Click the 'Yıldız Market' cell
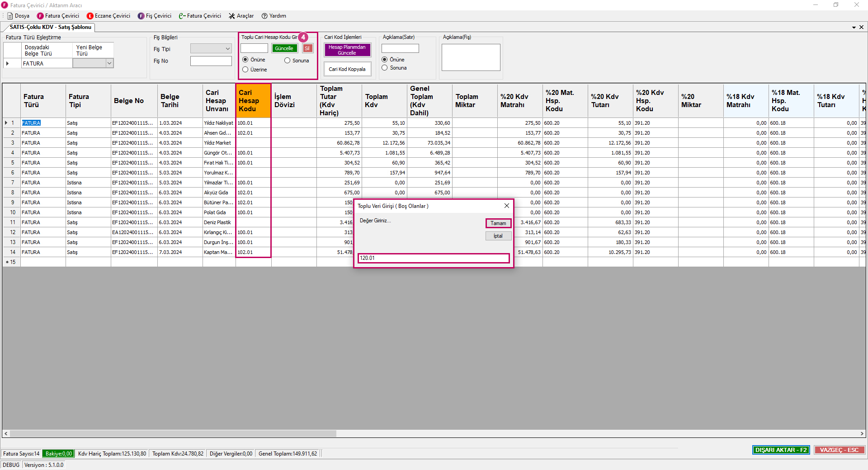 219,143
